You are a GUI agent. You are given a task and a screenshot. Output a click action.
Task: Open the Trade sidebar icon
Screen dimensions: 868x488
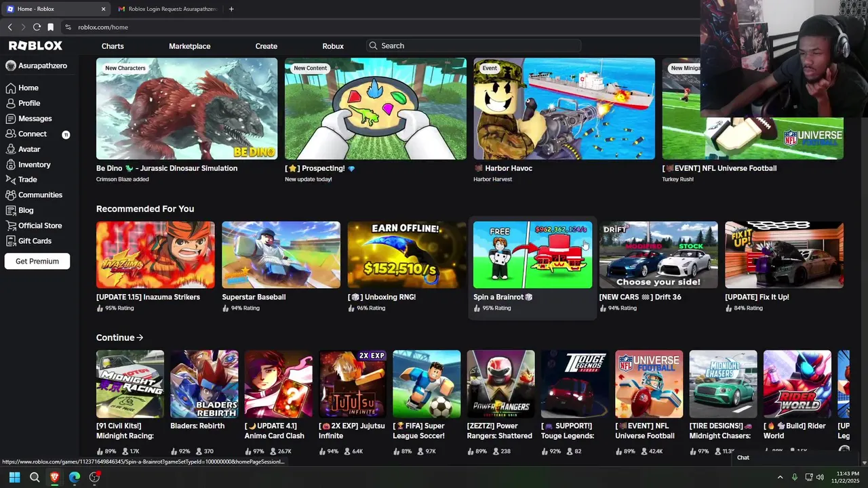pos(11,180)
